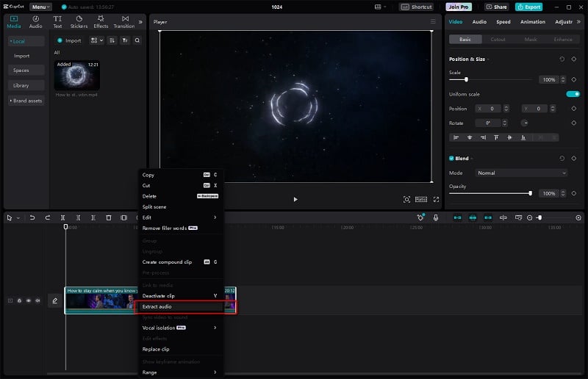The width and height of the screenshot is (588, 379).
Task: Add keyframe for Rotate
Action: [x=574, y=123]
